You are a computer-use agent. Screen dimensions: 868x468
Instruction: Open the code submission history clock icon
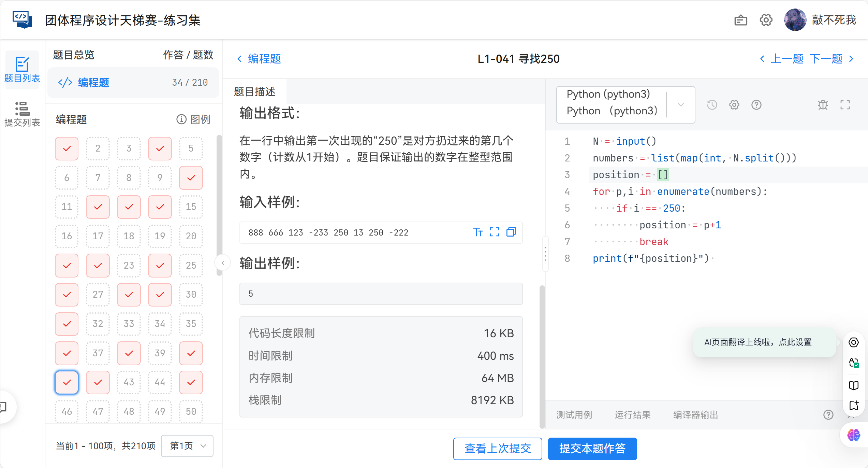click(x=712, y=105)
